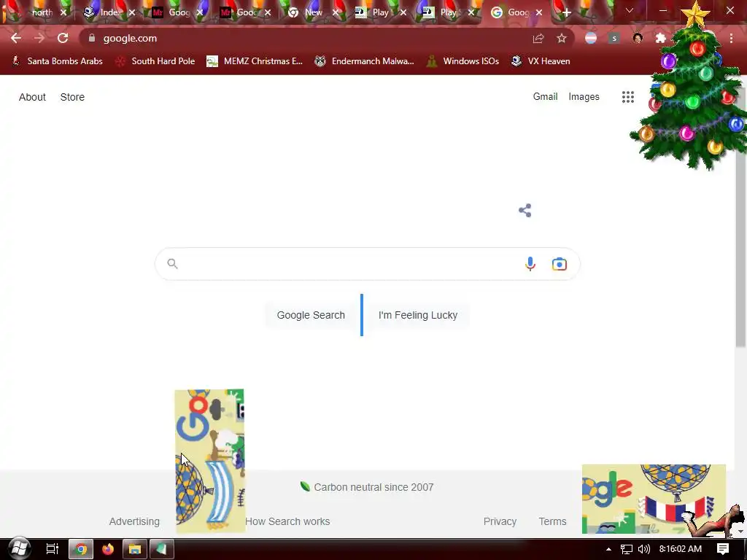The height and width of the screenshot is (560, 747).
Task: Open the Terms footer link
Action: [552, 521]
